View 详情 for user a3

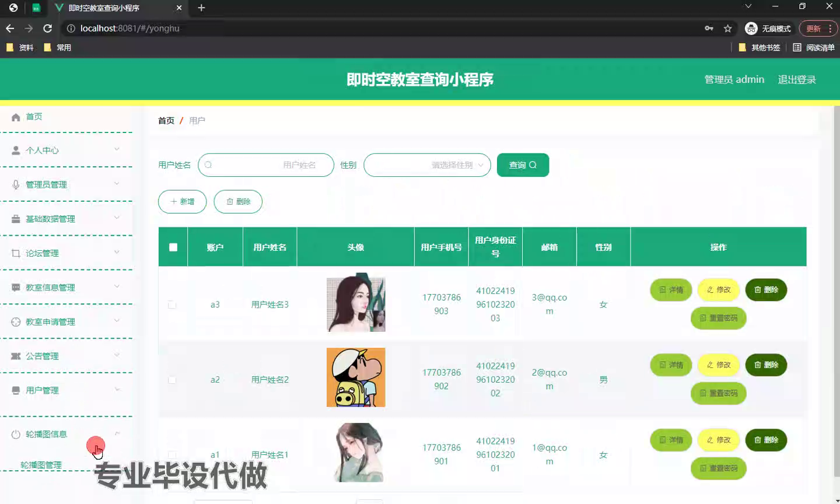tap(671, 290)
